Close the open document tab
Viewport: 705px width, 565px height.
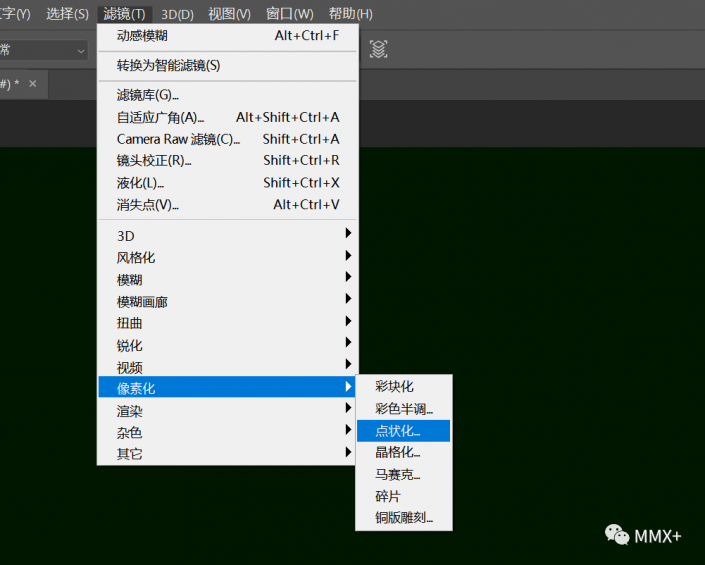32,84
